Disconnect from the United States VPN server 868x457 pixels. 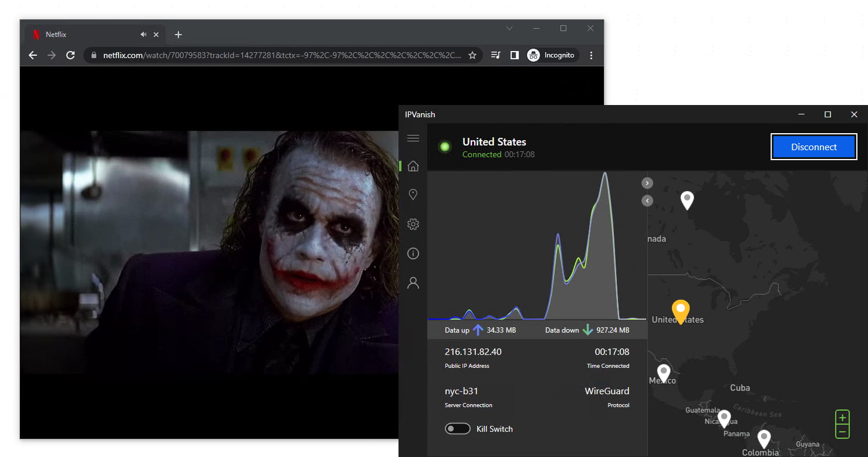813,147
